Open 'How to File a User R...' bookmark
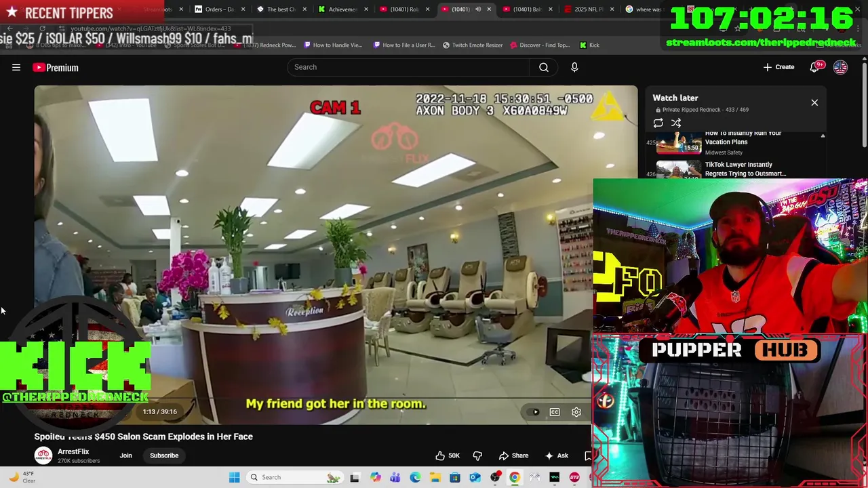Image resolution: width=868 pixels, height=488 pixels. pos(404,45)
